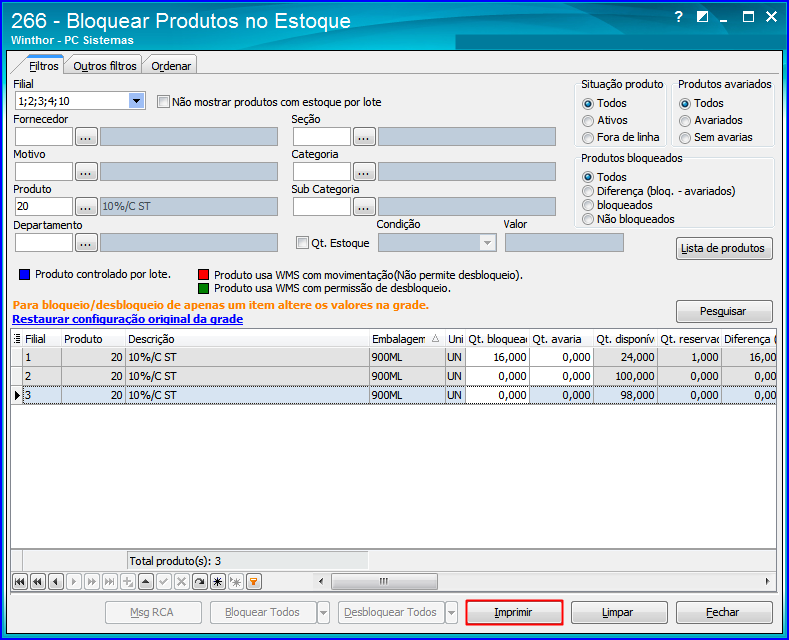Image resolution: width=789 pixels, height=640 pixels.
Task: Open Seção lookup ellipsis button
Action: coord(364,137)
